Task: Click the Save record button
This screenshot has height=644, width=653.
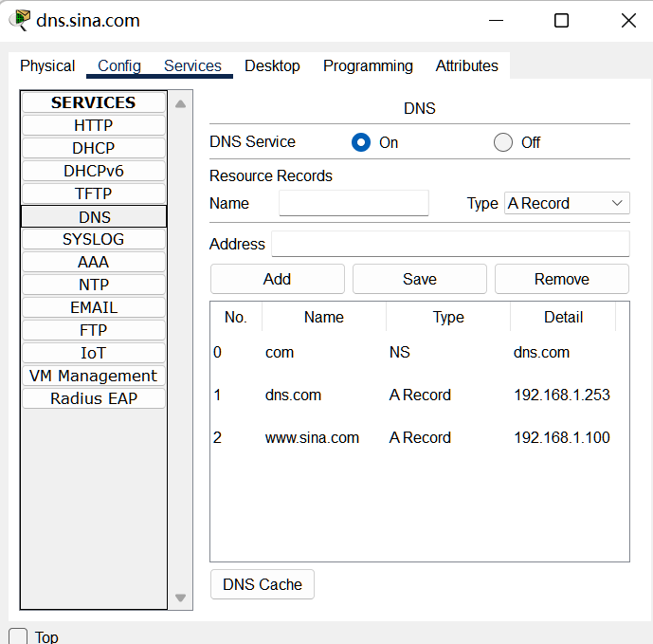Action: click(419, 279)
